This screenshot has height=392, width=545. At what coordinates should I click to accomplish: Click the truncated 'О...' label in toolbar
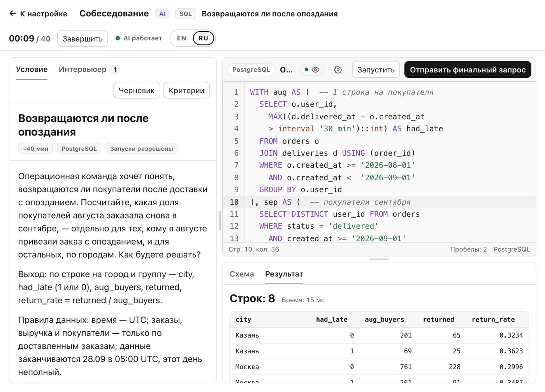[x=287, y=70]
